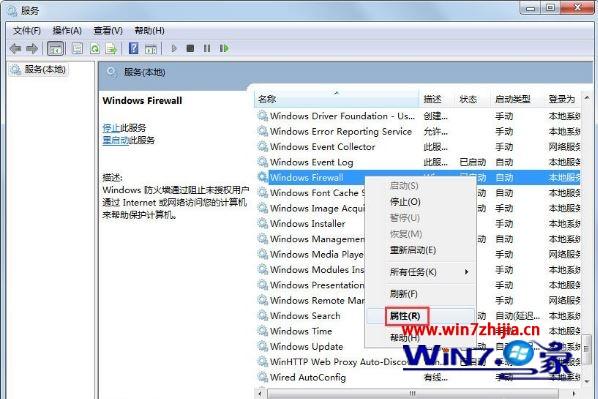The width and height of the screenshot is (598, 399).
Task: Click the gear icon of Windows Firewall row
Action: pos(262,177)
